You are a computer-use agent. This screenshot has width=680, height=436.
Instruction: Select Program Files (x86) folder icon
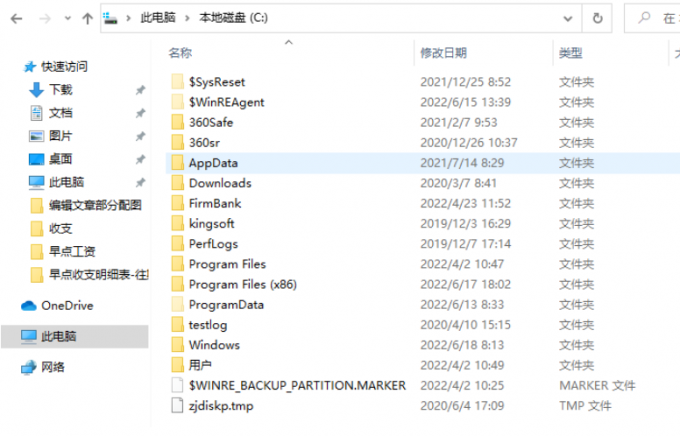point(177,284)
